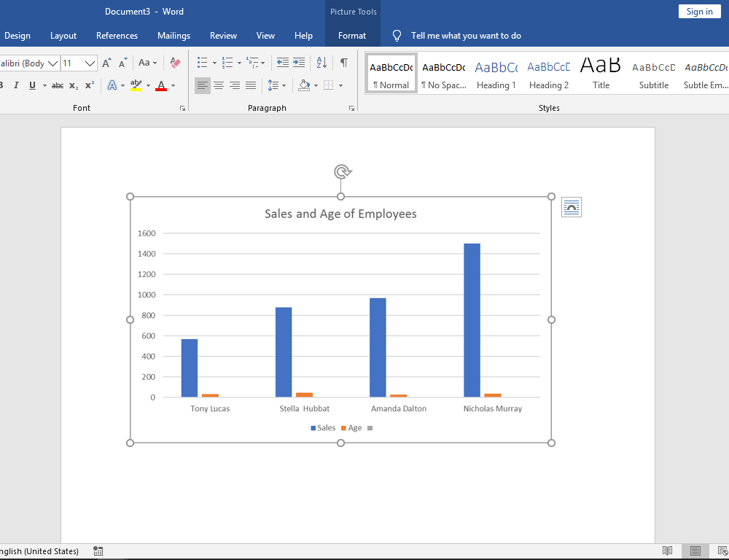The width and height of the screenshot is (729, 560).
Task: Apply the yellow text highlight color
Action: (x=136, y=85)
